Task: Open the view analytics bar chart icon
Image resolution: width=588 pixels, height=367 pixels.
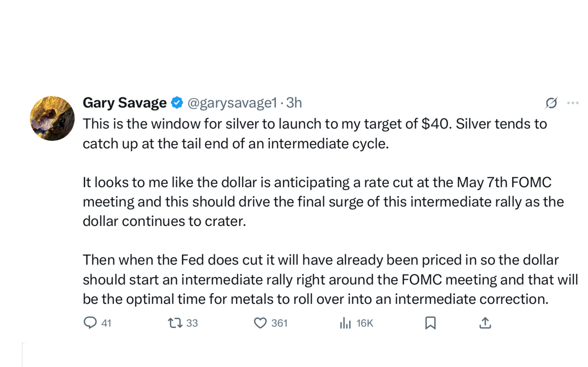Action: (x=345, y=323)
